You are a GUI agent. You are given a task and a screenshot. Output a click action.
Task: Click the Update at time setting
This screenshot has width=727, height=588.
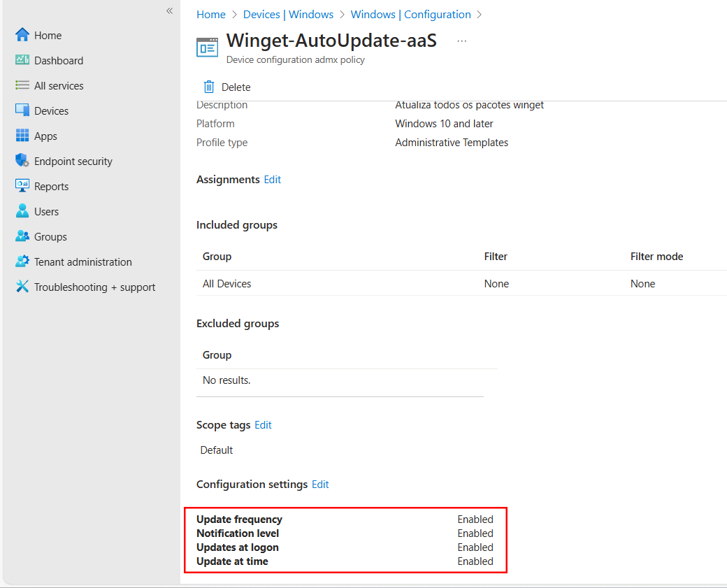click(232, 561)
